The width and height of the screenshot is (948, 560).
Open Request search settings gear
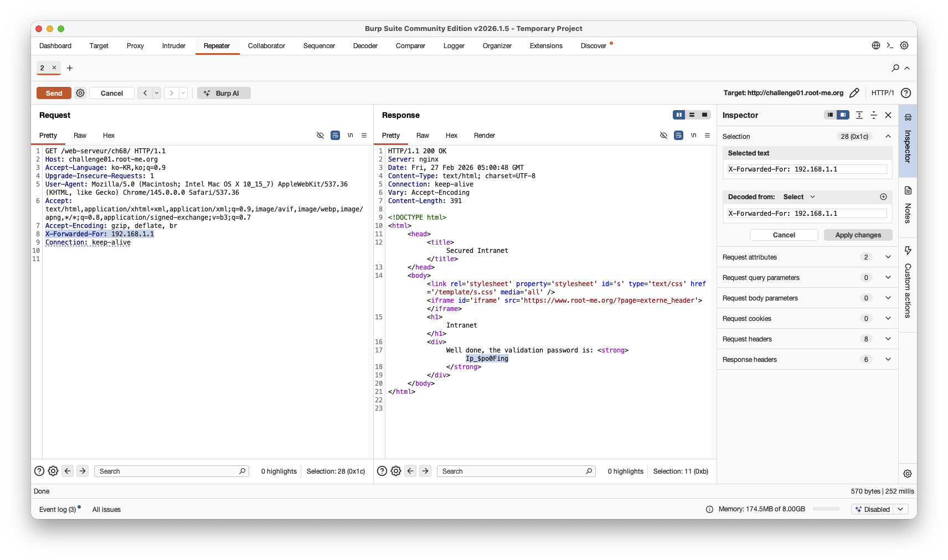tap(53, 471)
